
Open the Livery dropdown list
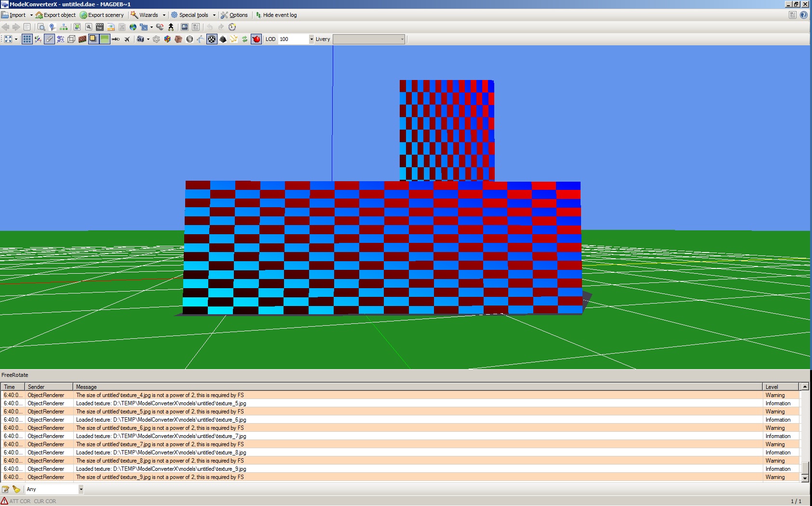(402, 40)
